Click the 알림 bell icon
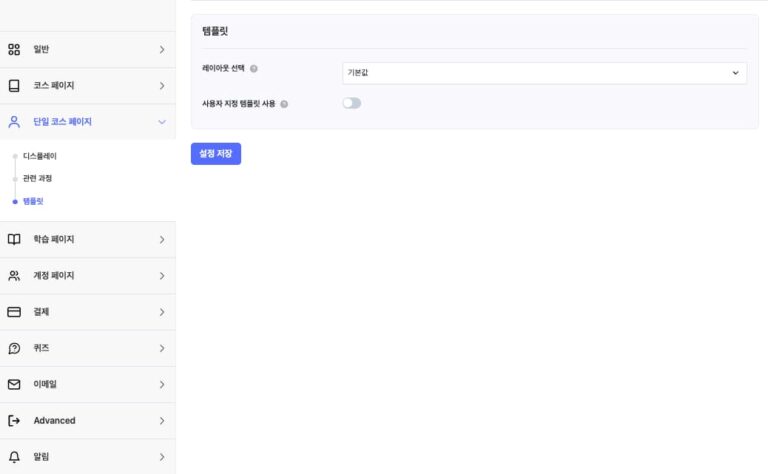768x474 pixels. pyautogui.click(x=14, y=457)
